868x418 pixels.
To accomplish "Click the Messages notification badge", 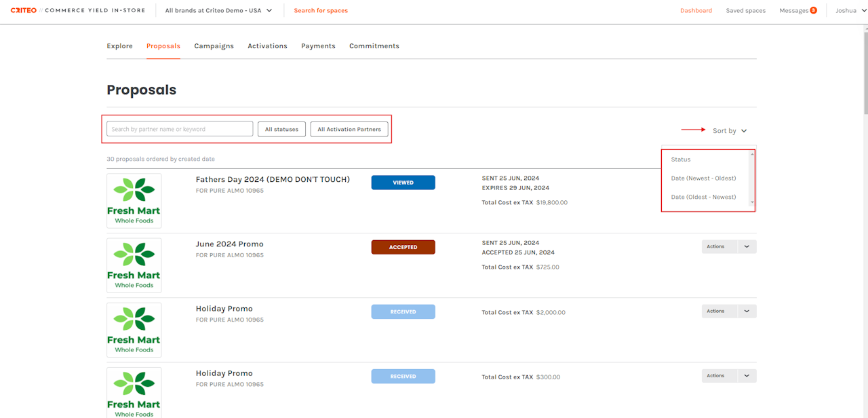I will tap(813, 11).
